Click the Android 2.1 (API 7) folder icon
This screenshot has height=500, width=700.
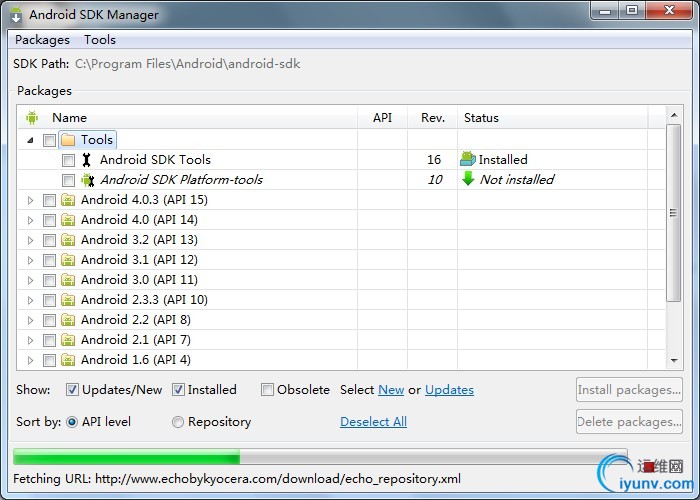point(68,340)
